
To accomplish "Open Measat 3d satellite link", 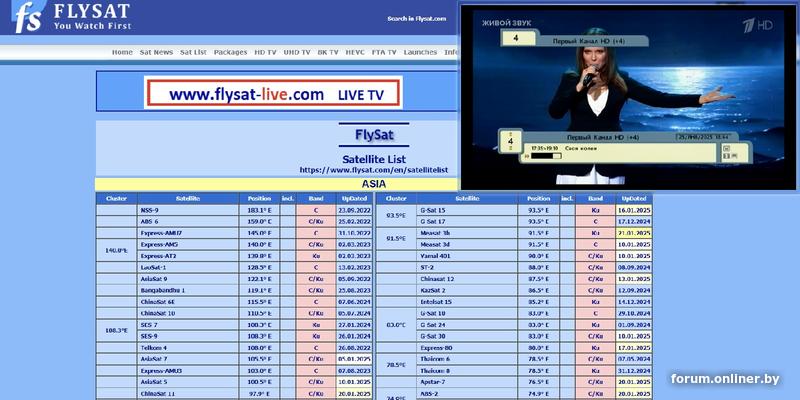I will pyautogui.click(x=435, y=244).
